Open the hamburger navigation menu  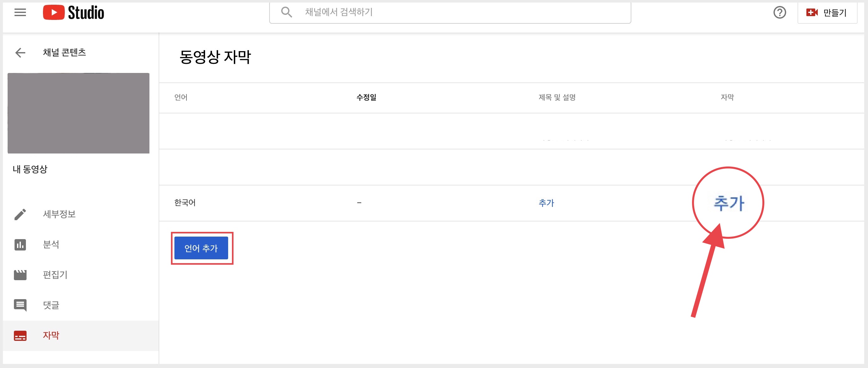click(20, 12)
